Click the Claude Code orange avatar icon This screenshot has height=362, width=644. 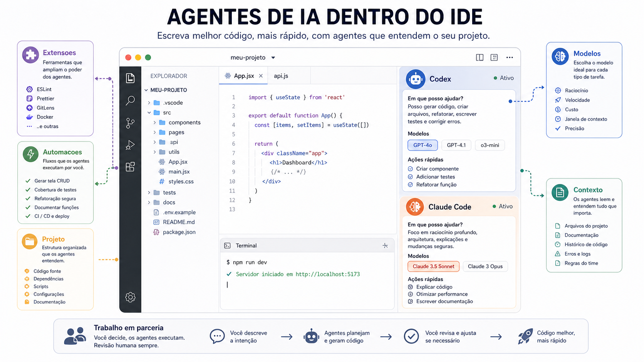[415, 207]
